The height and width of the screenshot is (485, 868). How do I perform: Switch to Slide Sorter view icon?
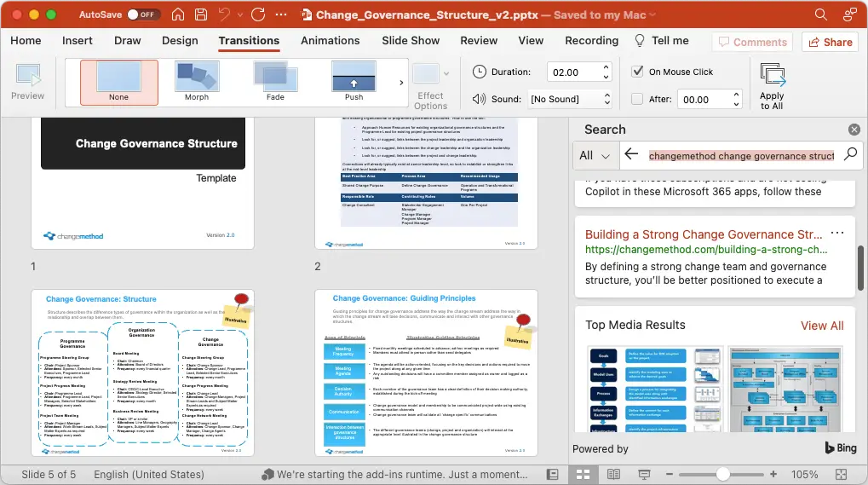click(x=583, y=475)
